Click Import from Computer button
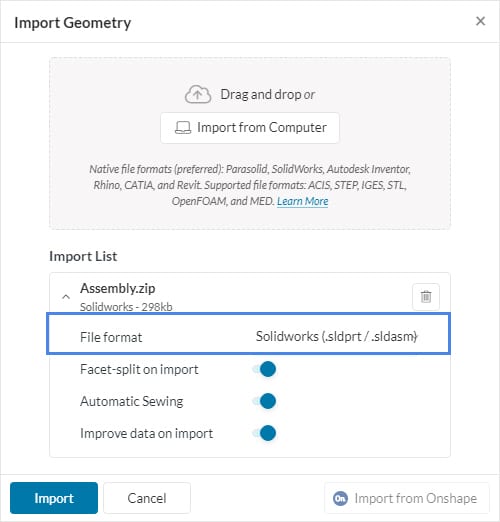The width and height of the screenshot is (500, 522). 250,128
